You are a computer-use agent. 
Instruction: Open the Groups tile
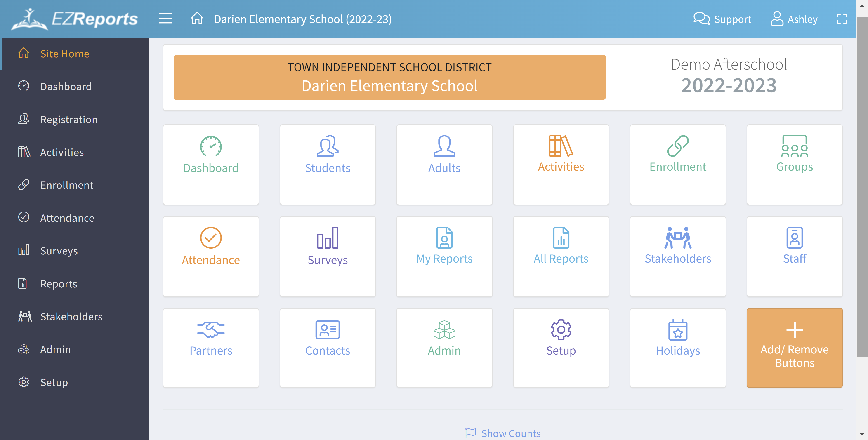[x=794, y=165]
